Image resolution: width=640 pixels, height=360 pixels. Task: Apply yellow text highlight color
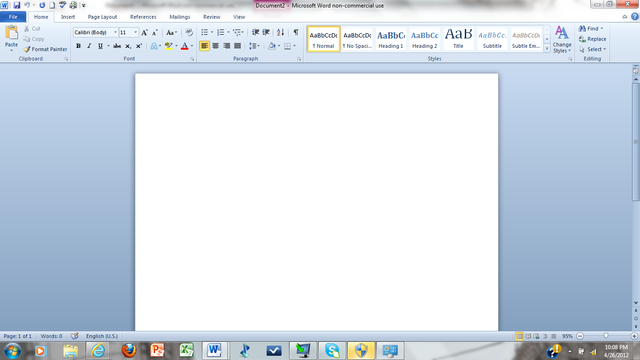pos(168,46)
